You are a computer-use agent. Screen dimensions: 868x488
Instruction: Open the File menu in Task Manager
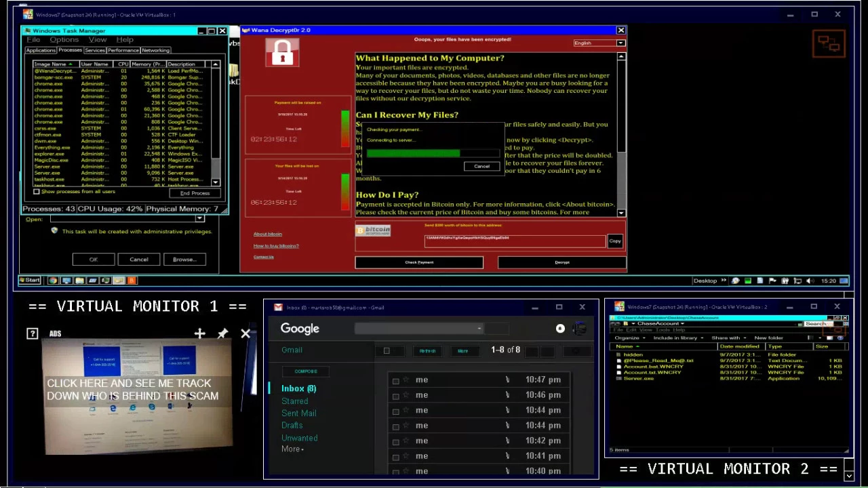(33, 39)
